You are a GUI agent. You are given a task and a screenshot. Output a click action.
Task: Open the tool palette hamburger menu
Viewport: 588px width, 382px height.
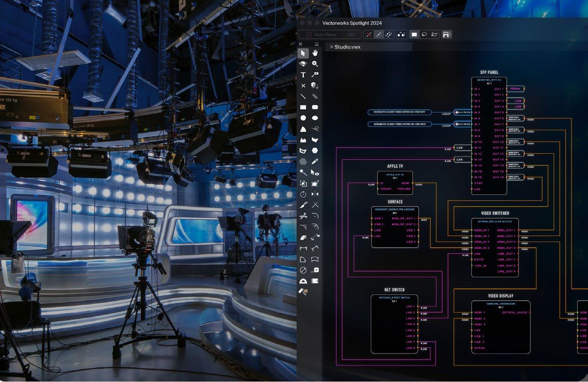pos(316,44)
